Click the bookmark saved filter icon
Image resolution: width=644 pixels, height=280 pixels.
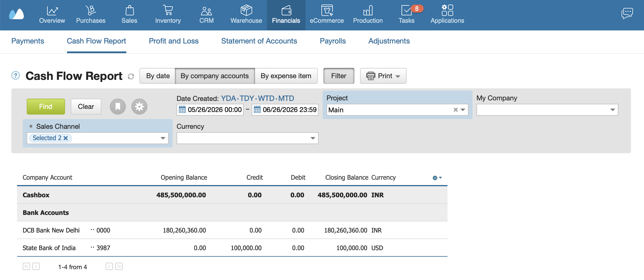click(x=118, y=107)
